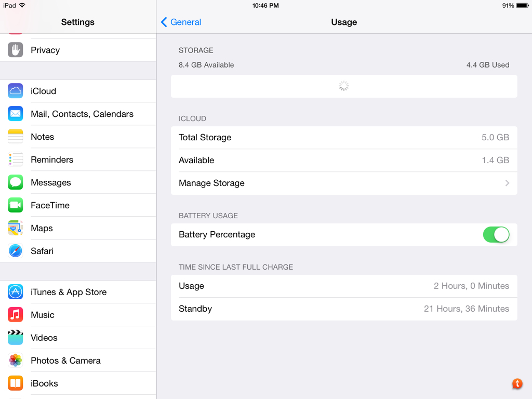Screen dimensions: 532x399
Task: Tap the Reminders list icon
Action: tap(15, 159)
